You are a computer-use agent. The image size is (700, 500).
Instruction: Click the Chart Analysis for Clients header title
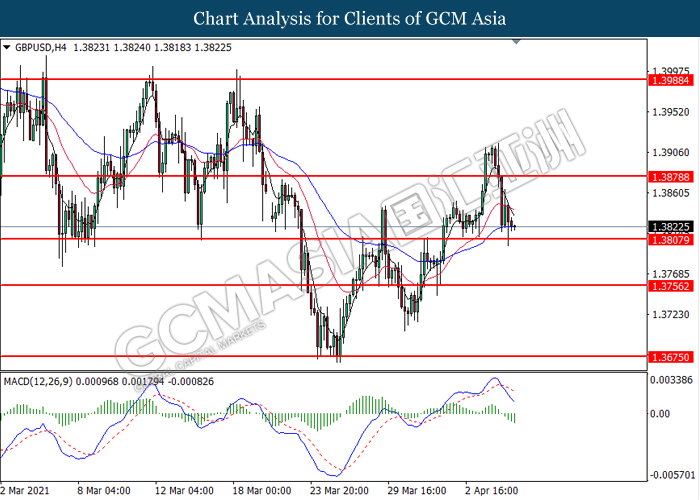(x=350, y=19)
